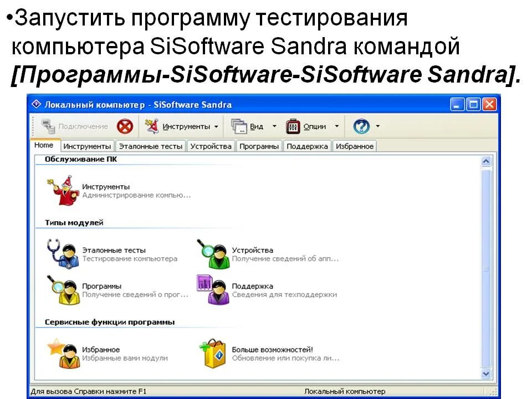Click the vertical scrollbar thumb

[486, 269]
